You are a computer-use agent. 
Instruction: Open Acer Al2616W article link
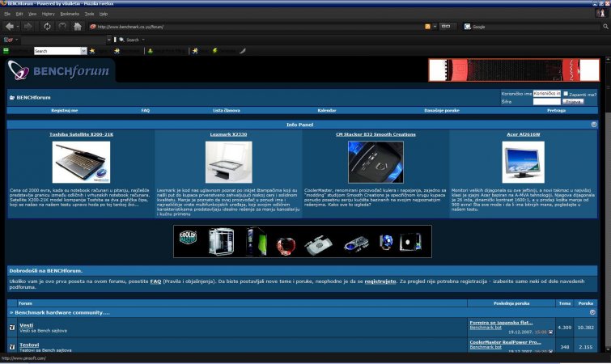coord(523,134)
